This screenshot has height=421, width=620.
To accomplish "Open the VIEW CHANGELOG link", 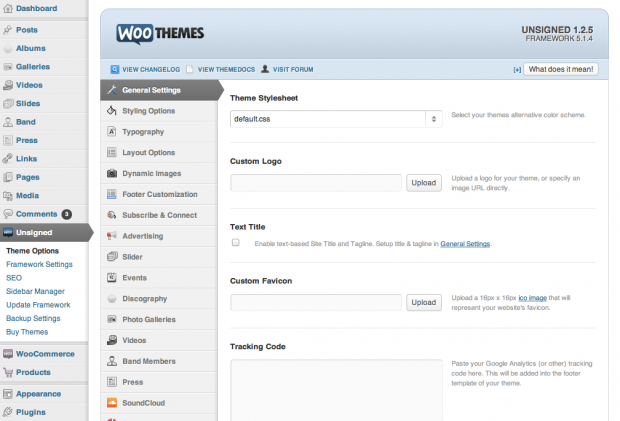I will tap(151, 70).
